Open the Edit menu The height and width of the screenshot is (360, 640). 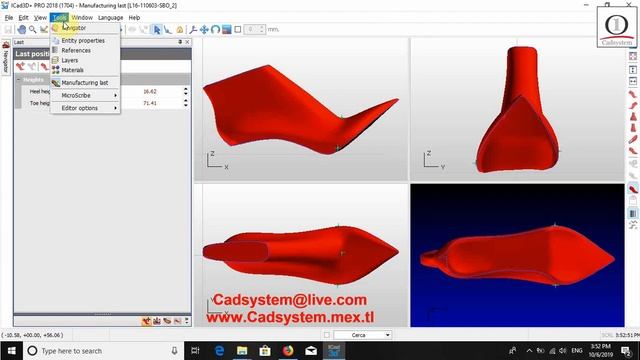pos(24,18)
